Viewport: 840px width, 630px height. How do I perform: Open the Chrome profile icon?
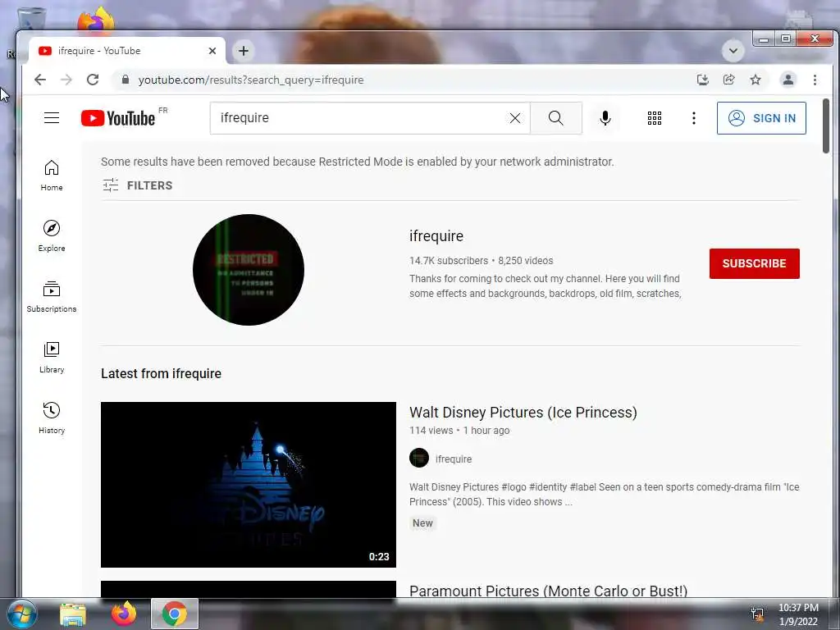click(x=788, y=80)
